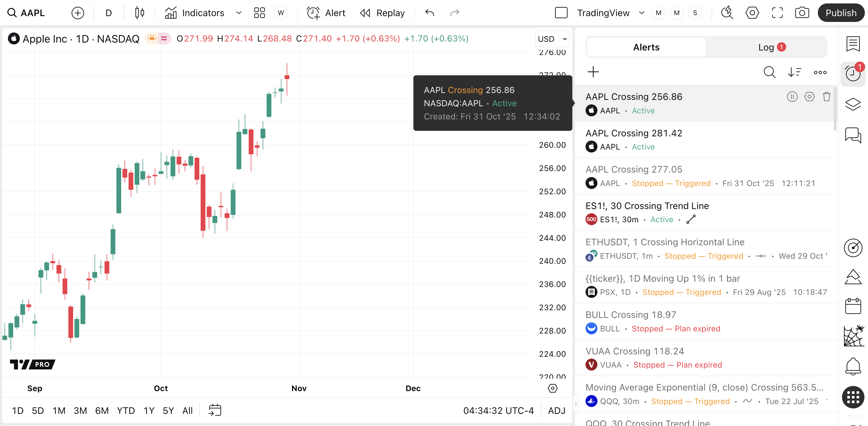Search alerts with the magnifier icon

(769, 72)
